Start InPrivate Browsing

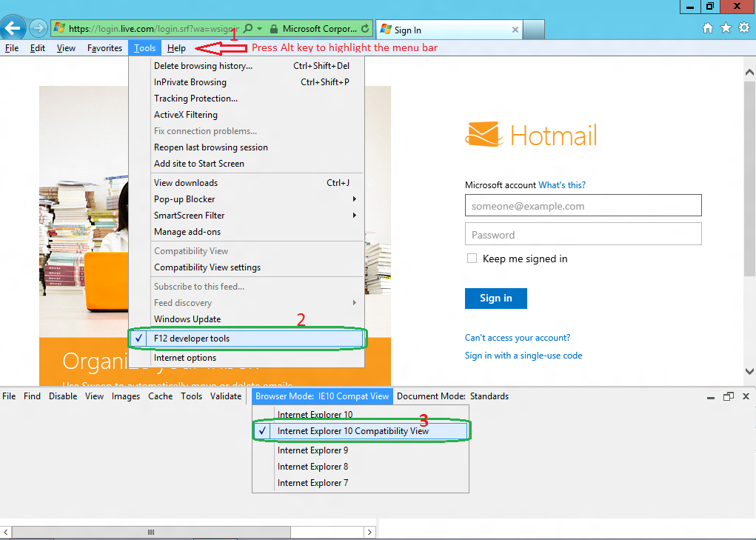[x=247, y=82]
